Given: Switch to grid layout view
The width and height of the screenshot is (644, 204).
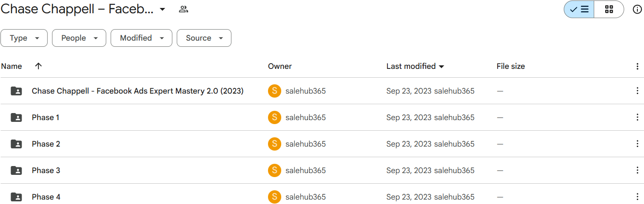Looking at the screenshot, I should click(609, 9).
